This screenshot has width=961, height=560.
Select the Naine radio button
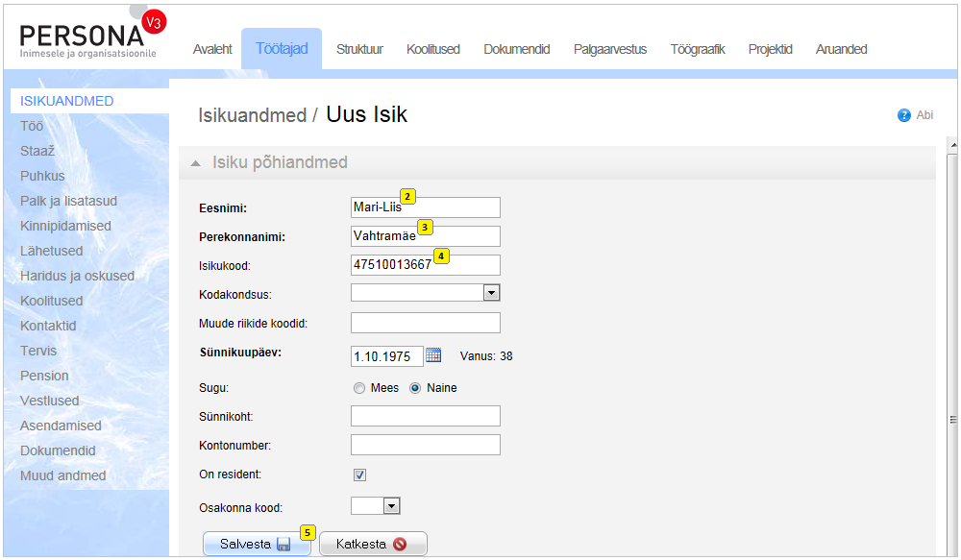[x=415, y=388]
